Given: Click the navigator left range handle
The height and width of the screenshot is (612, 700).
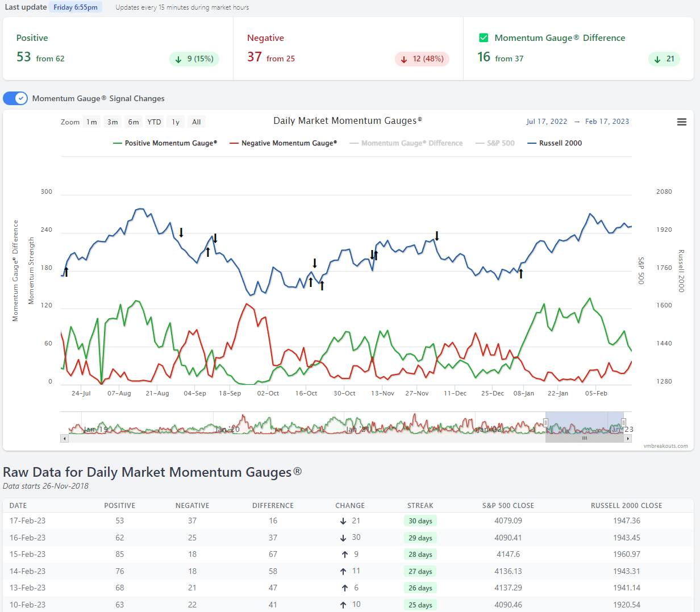Looking at the screenshot, I should tap(545, 422).
